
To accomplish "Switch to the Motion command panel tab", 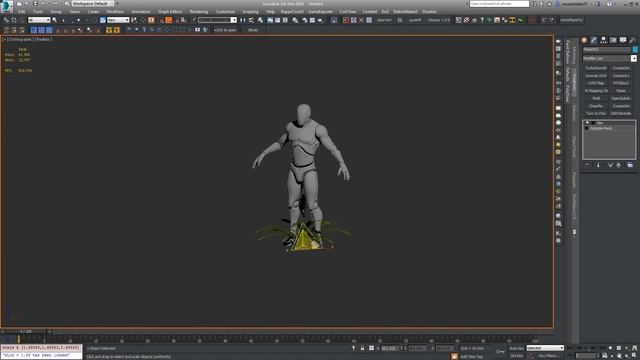I will [613, 40].
